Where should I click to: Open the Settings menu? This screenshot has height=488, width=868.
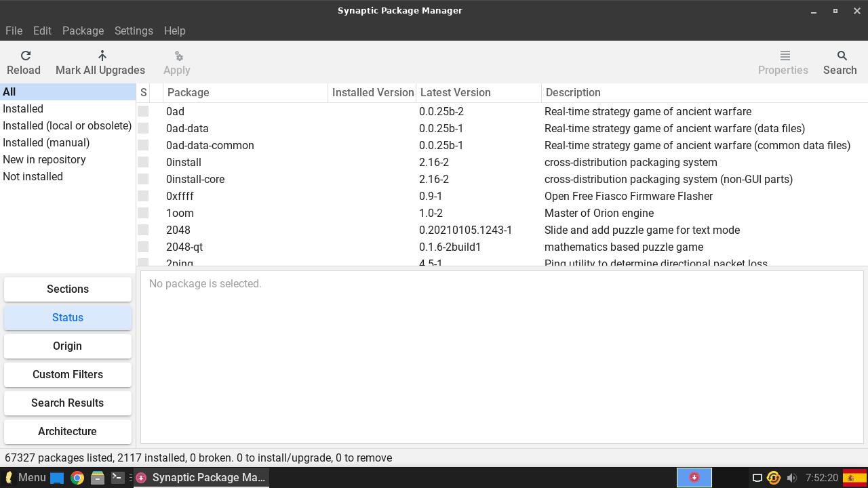coord(134,30)
